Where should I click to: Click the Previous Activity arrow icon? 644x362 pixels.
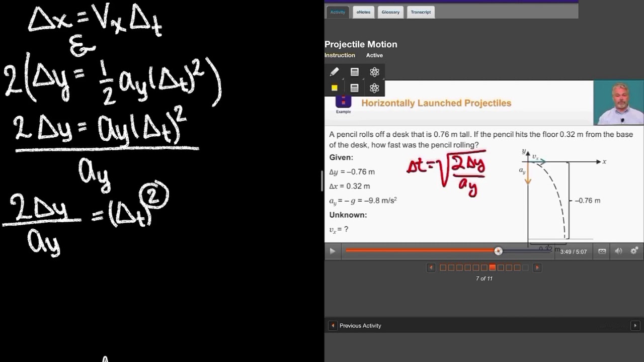(333, 326)
